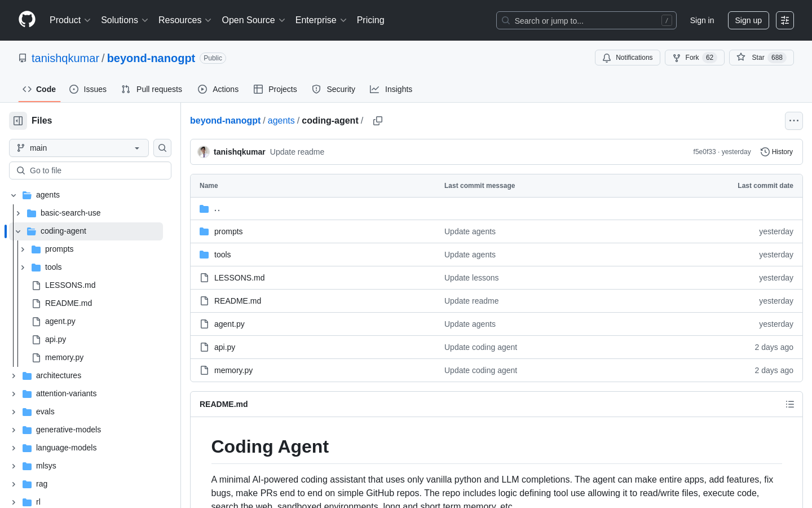
Task: Switch to the Projects tab
Action: pyautogui.click(x=275, y=89)
